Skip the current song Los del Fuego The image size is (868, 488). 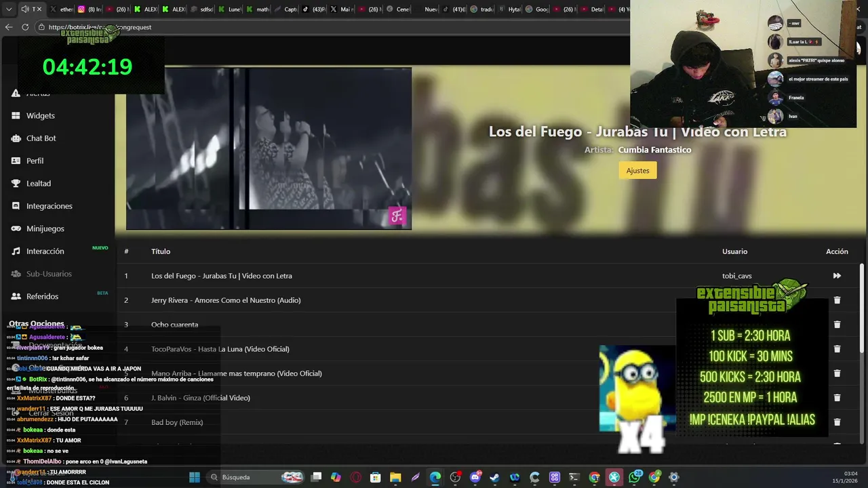pyautogui.click(x=837, y=276)
